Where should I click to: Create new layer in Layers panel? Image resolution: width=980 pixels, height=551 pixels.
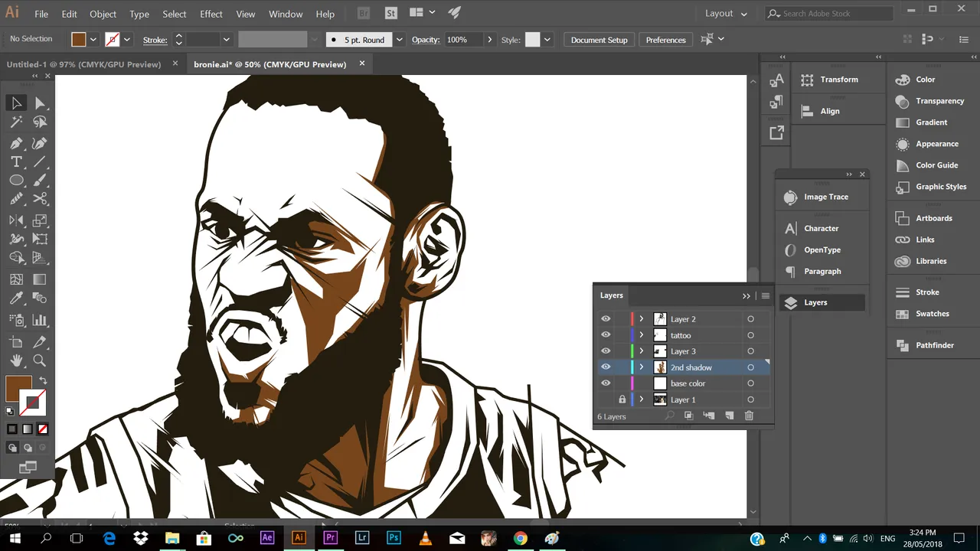point(729,416)
